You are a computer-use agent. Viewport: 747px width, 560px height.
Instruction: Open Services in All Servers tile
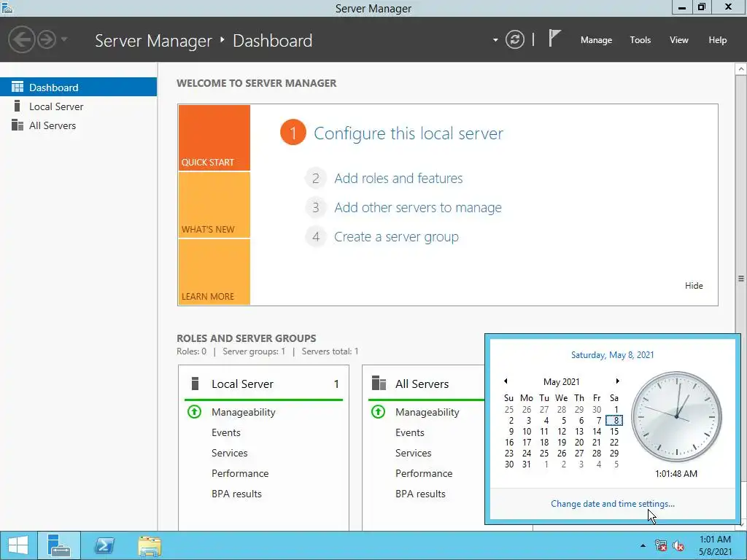pyautogui.click(x=413, y=453)
